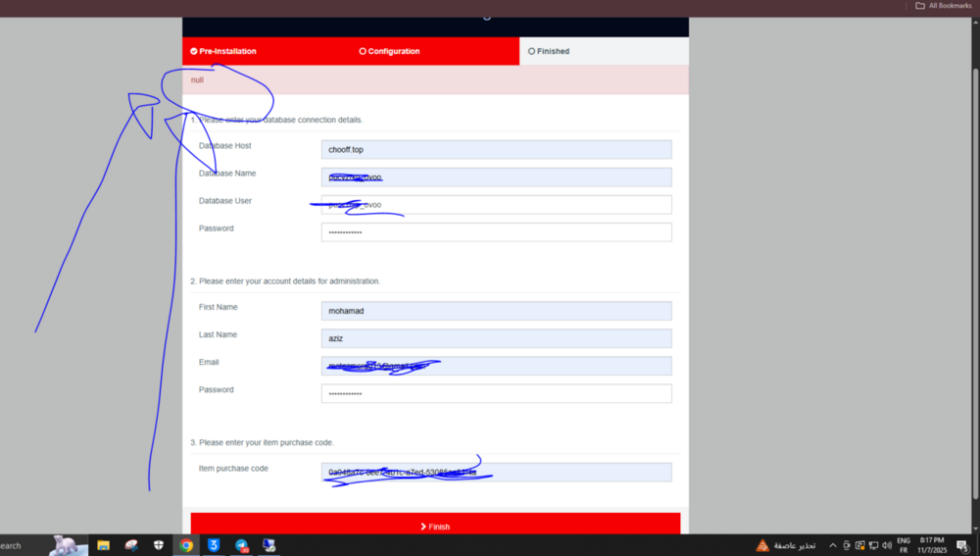Show hidden system tray icons
Viewport: 980px width, 556px height.
click(x=833, y=545)
